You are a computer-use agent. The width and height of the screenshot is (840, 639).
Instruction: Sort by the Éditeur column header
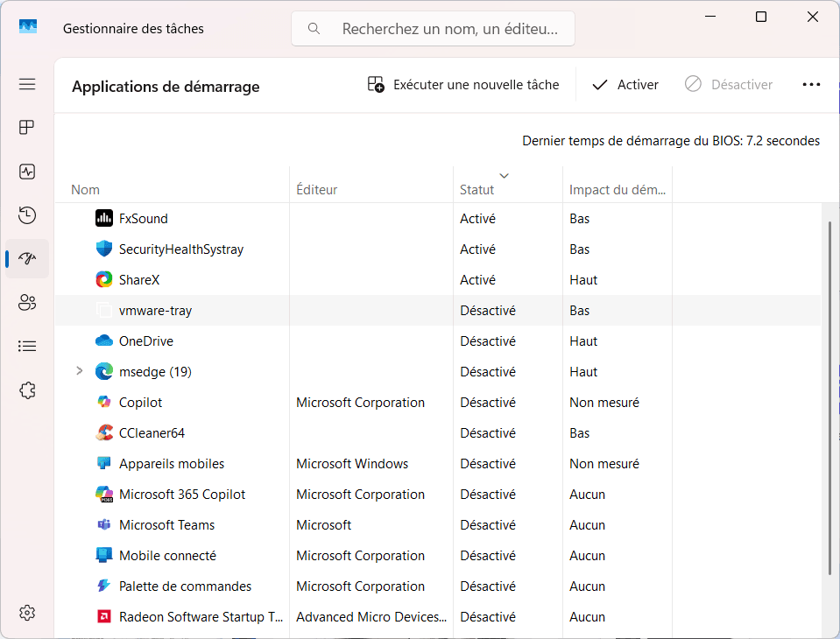pyautogui.click(x=316, y=189)
